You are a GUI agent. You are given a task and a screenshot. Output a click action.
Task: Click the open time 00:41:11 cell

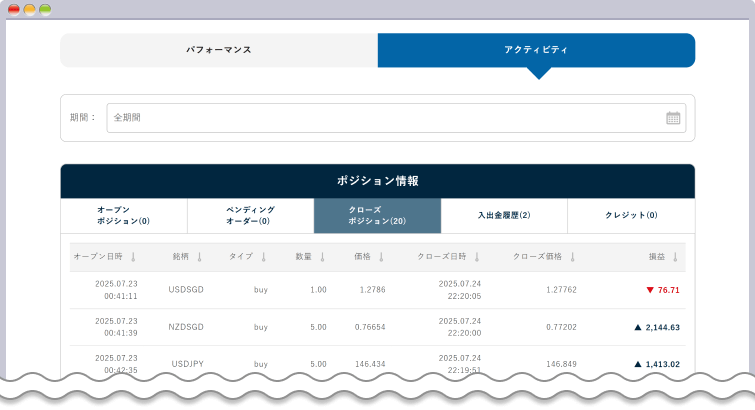(121, 296)
